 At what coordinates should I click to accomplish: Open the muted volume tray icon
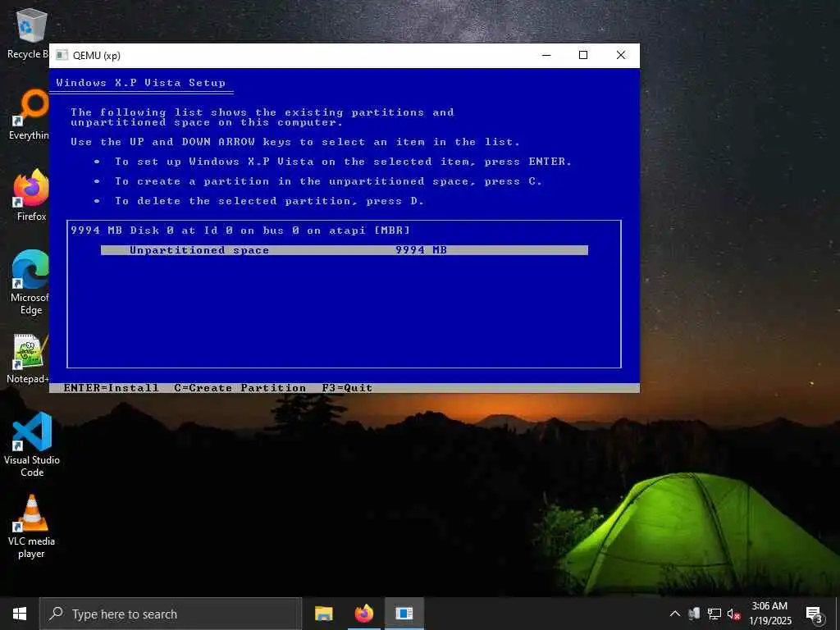tap(733, 614)
